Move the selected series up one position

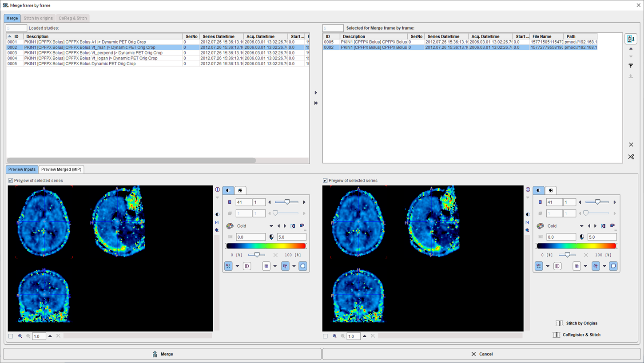coord(631,49)
